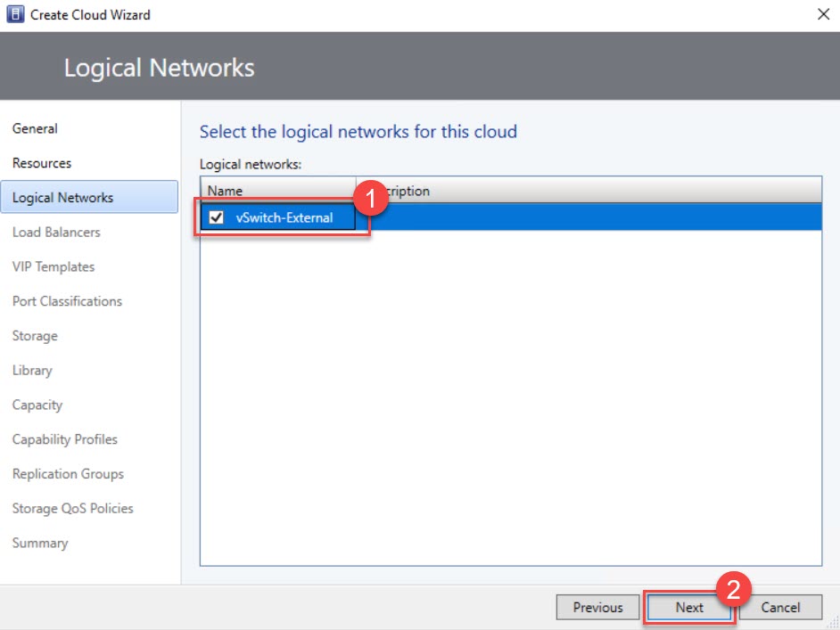Open the Capability Profiles page
Viewport: 840px width, 630px height.
pos(64,439)
